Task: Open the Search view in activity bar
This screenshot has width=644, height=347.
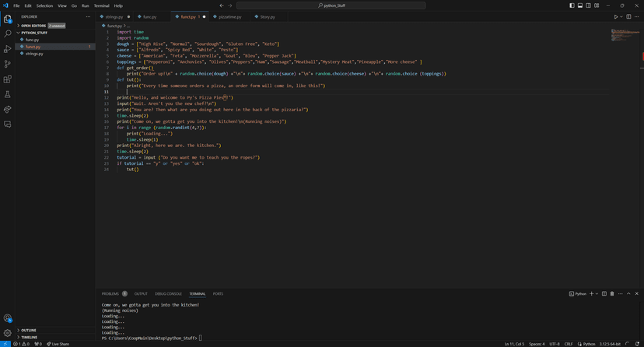Action: click(8, 33)
